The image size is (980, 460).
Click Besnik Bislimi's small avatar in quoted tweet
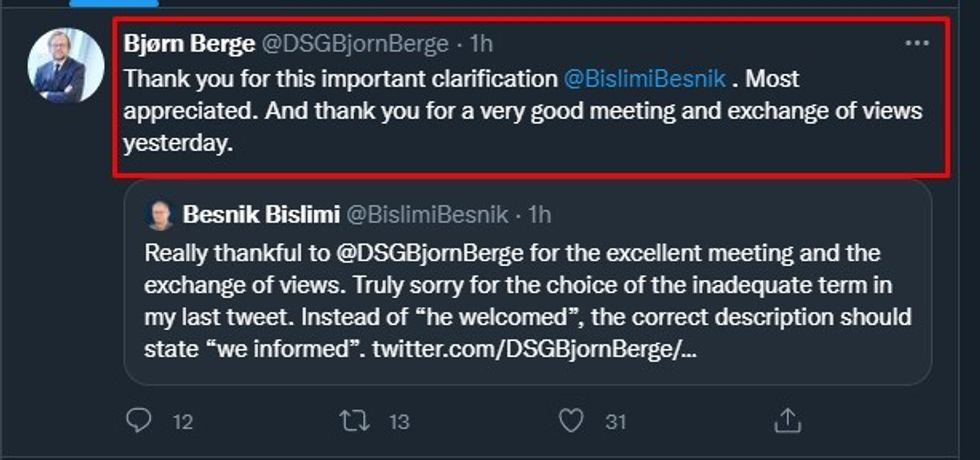(x=159, y=215)
